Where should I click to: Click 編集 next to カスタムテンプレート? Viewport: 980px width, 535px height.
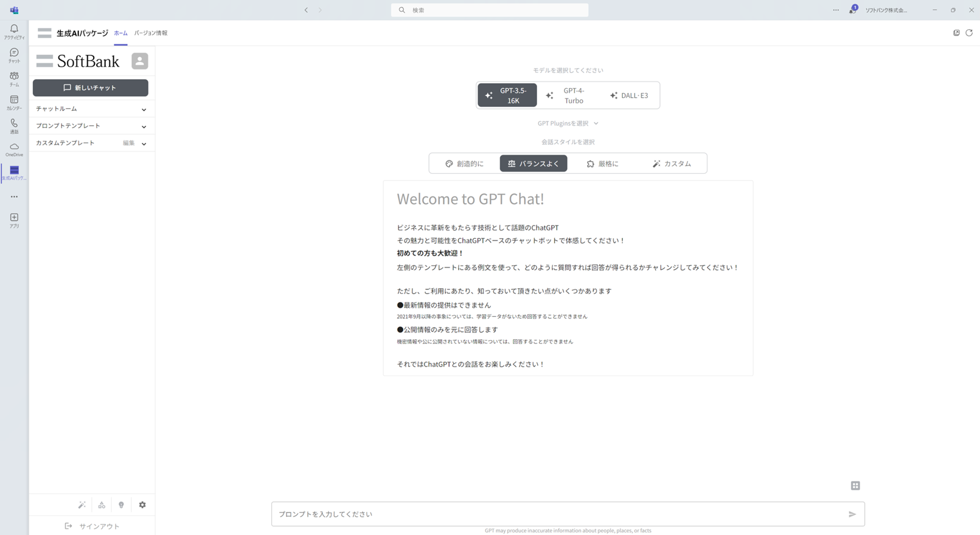128,143
